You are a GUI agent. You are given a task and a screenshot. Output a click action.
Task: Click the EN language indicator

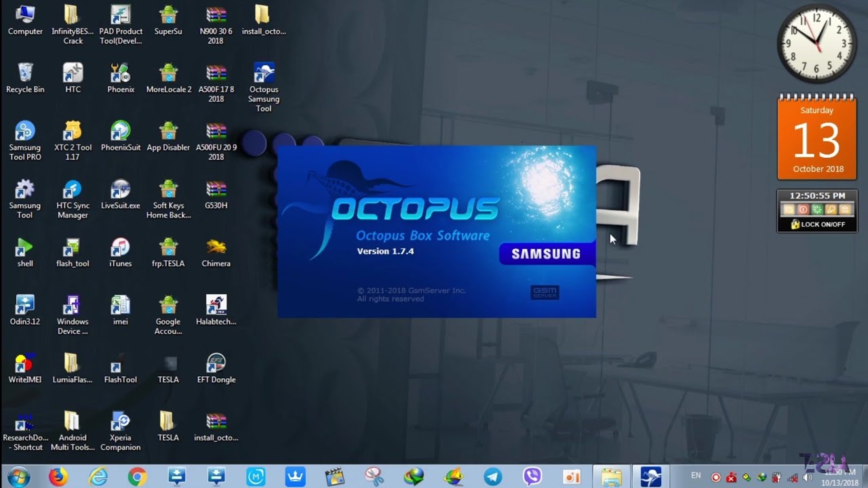696,476
